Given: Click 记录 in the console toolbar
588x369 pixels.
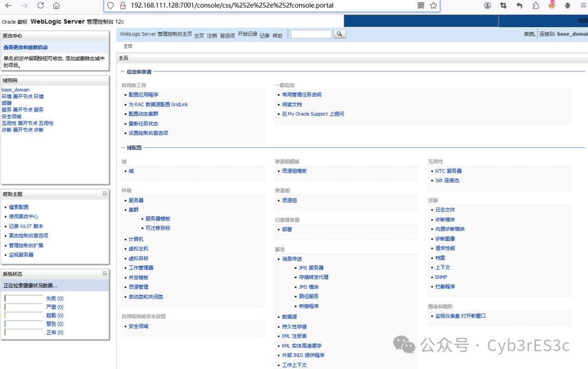Looking at the screenshot, I should [x=265, y=35].
